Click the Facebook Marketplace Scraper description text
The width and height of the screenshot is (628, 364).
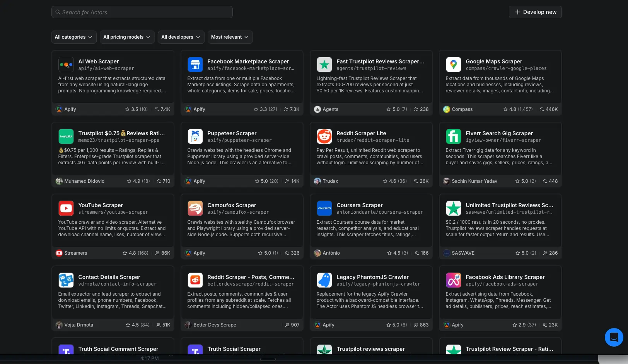pyautogui.click(x=241, y=85)
